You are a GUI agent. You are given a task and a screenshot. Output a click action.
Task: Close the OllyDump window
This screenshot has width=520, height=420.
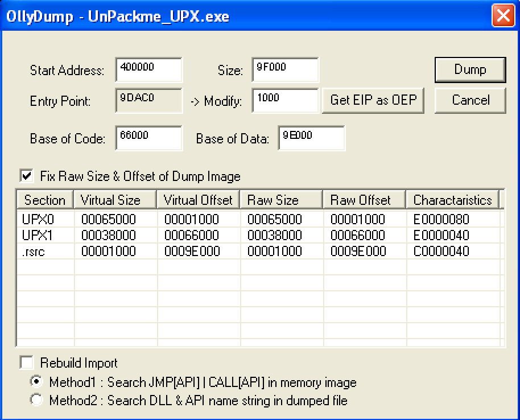click(x=503, y=15)
